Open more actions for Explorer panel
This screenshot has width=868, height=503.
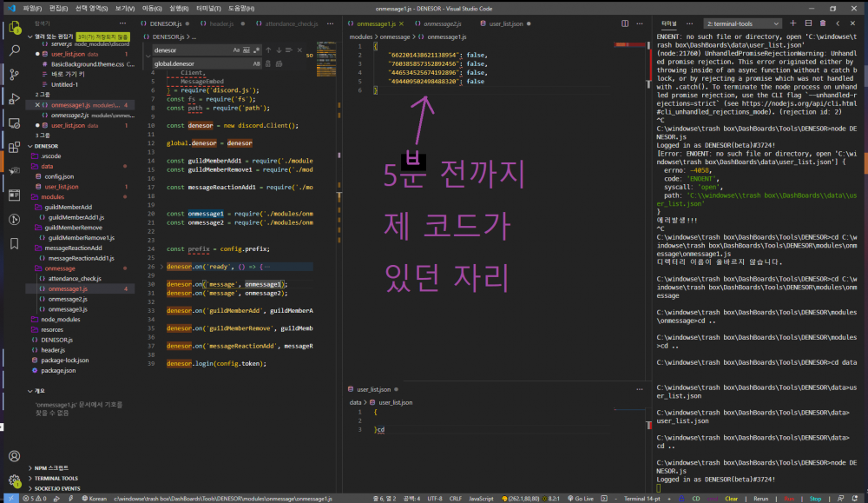tap(122, 23)
